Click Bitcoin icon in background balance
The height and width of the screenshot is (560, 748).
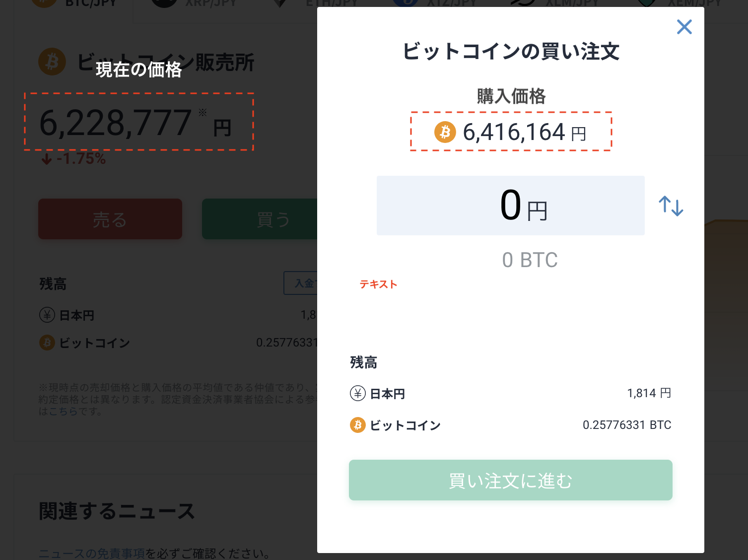coord(47,343)
